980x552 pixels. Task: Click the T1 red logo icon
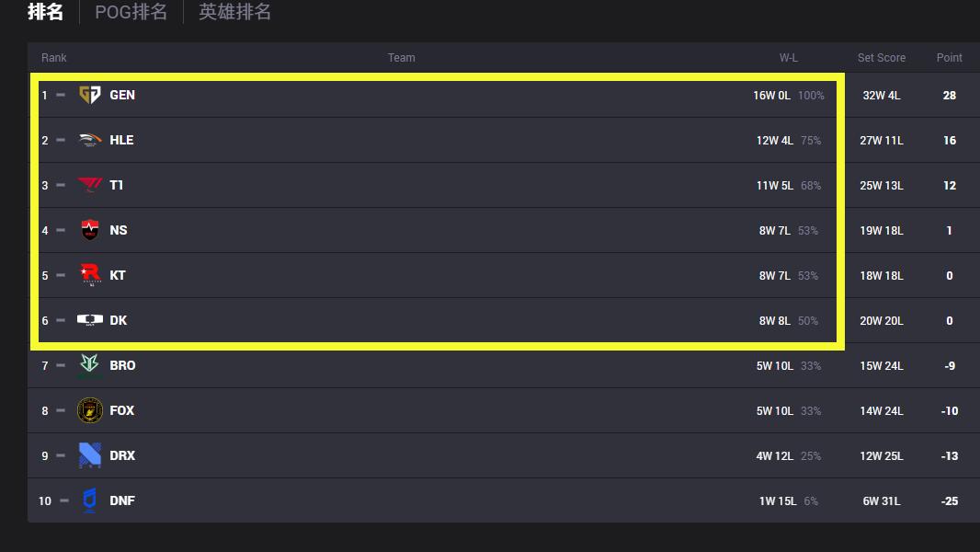coord(90,185)
